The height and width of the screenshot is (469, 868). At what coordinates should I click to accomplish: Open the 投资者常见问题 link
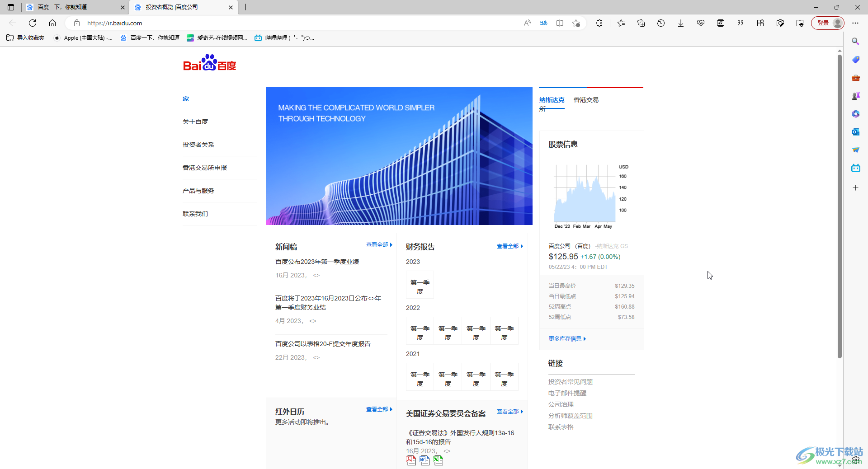pyautogui.click(x=571, y=382)
